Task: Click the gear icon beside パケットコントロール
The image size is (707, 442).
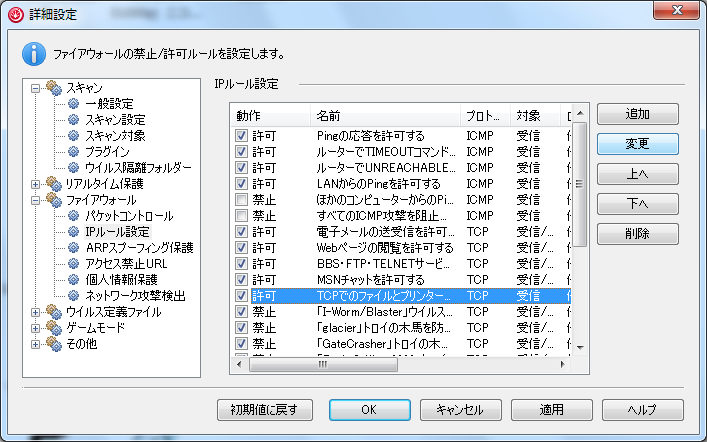Action: click(x=75, y=216)
